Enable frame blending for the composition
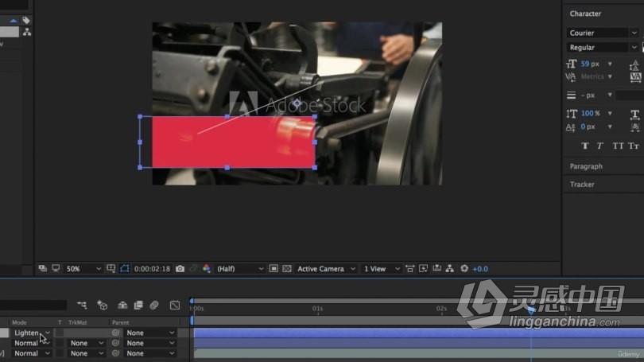This screenshot has width=644, height=362. (x=138, y=305)
